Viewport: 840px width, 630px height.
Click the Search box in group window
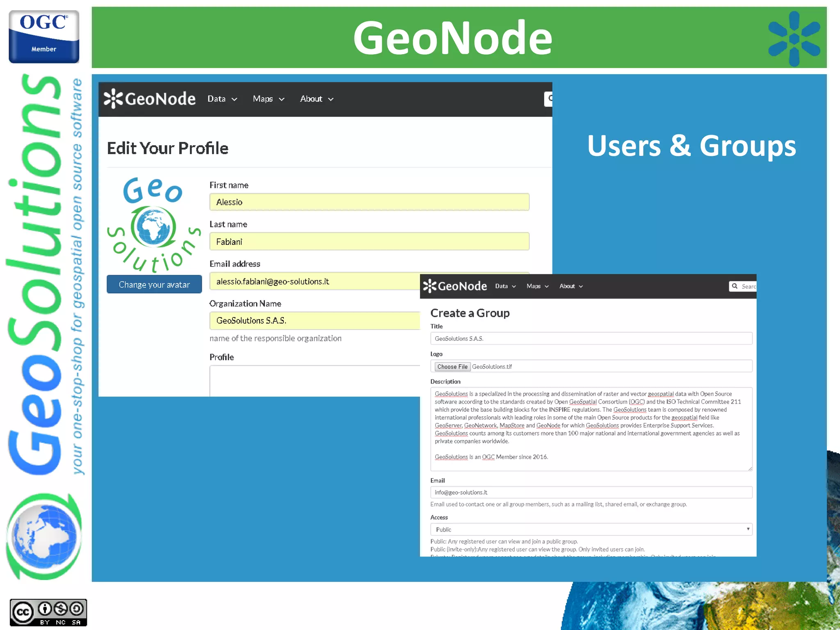743,286
